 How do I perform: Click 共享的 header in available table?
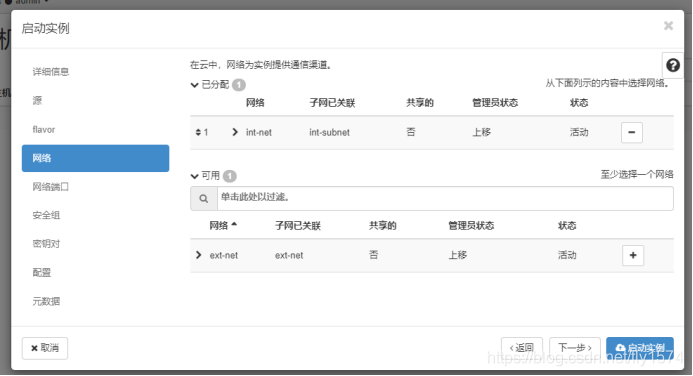pyautogui.click(x=383, y=226)
